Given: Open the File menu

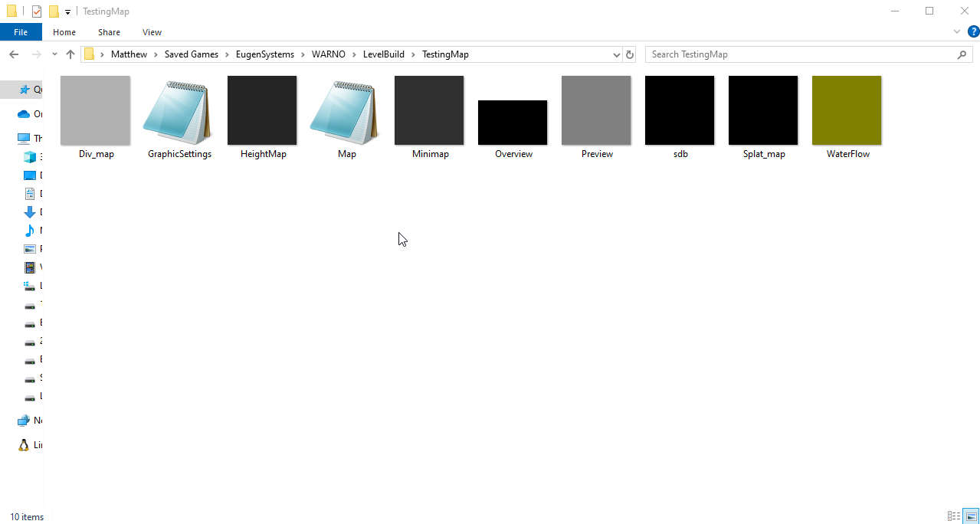Looking at the screenshot, I should pos(21,32).
